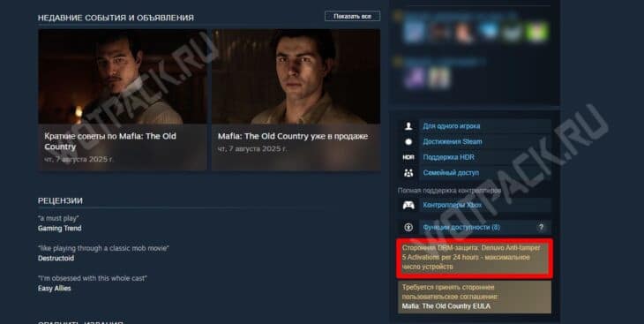Click the HDR support icon
The width and height of the screenshot is (644, 324).
[408, 157]
